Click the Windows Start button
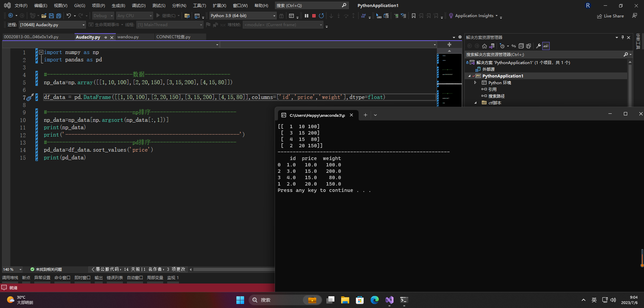 [240, 300]
